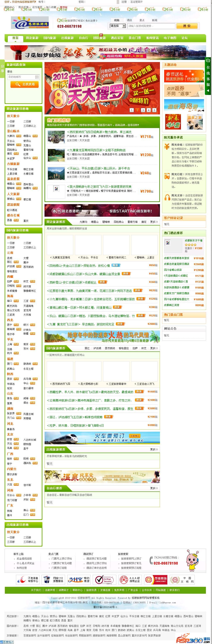Expand 更多>> in 周边旅游推荐
Viewport: 212px width, 644px height.
pyautogui.click(x=154, y=222)
